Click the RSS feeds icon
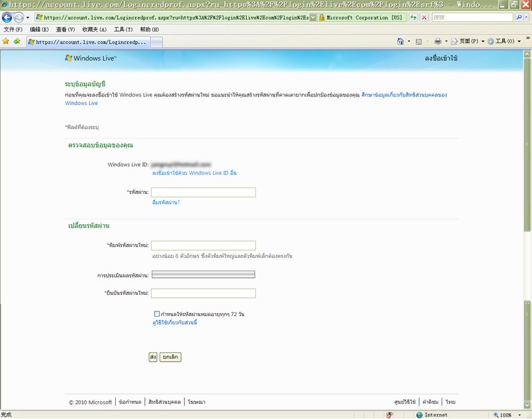The image size is (532, 419). [x=419, y=42]
